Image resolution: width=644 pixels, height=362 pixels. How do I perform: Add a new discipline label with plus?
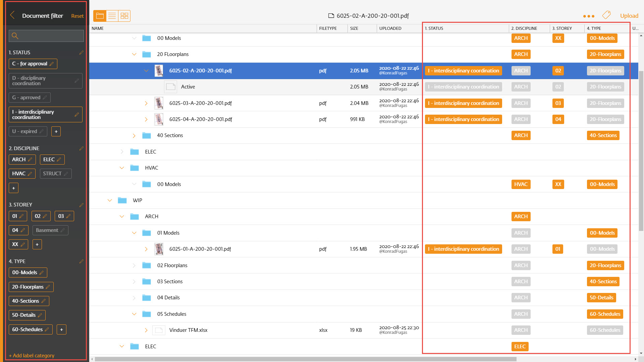pos(13,188)
